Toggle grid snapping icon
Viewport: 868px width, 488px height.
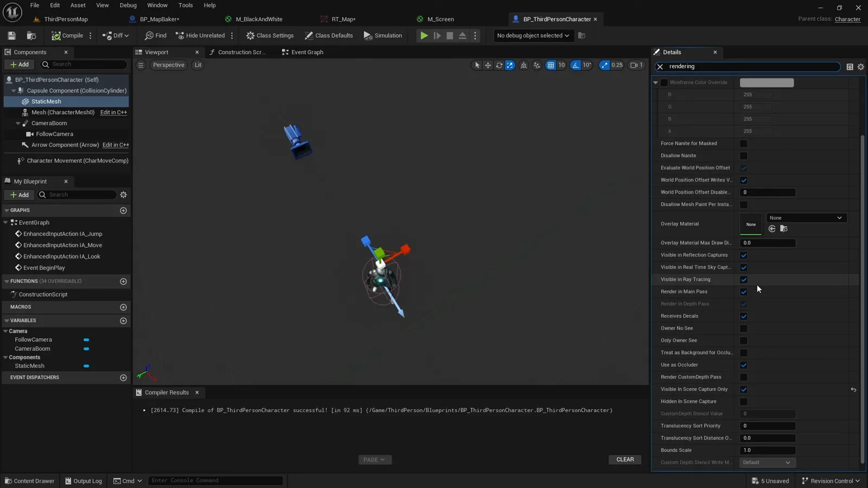[x=551, y=65]
